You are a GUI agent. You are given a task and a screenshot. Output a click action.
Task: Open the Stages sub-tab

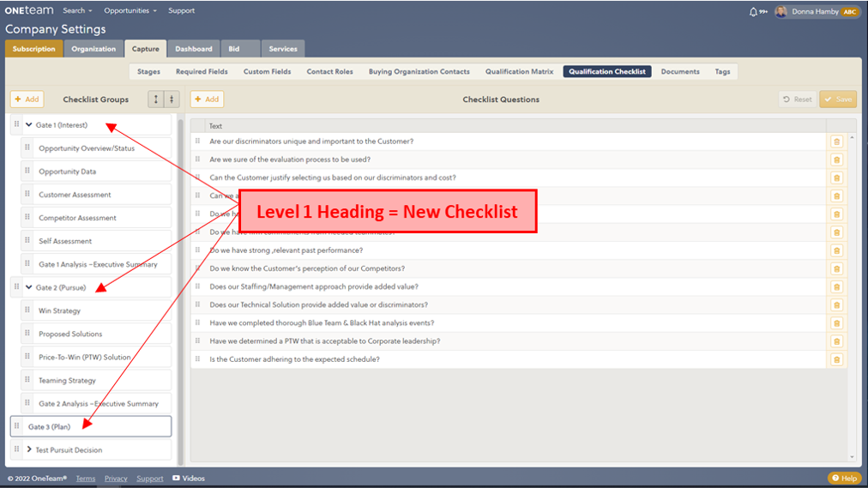(x=149, y=71)
